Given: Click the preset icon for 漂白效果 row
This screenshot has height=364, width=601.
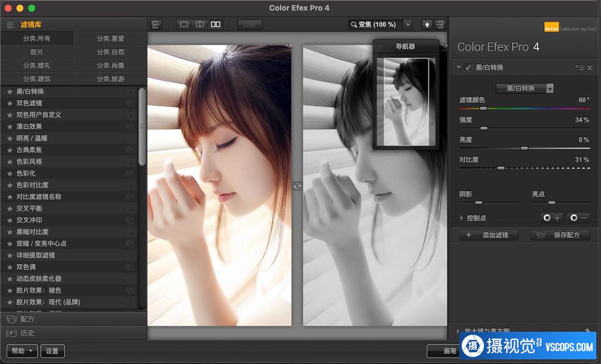Looking at the screenshot, I should pyautogui.click(x=130, y=126).
